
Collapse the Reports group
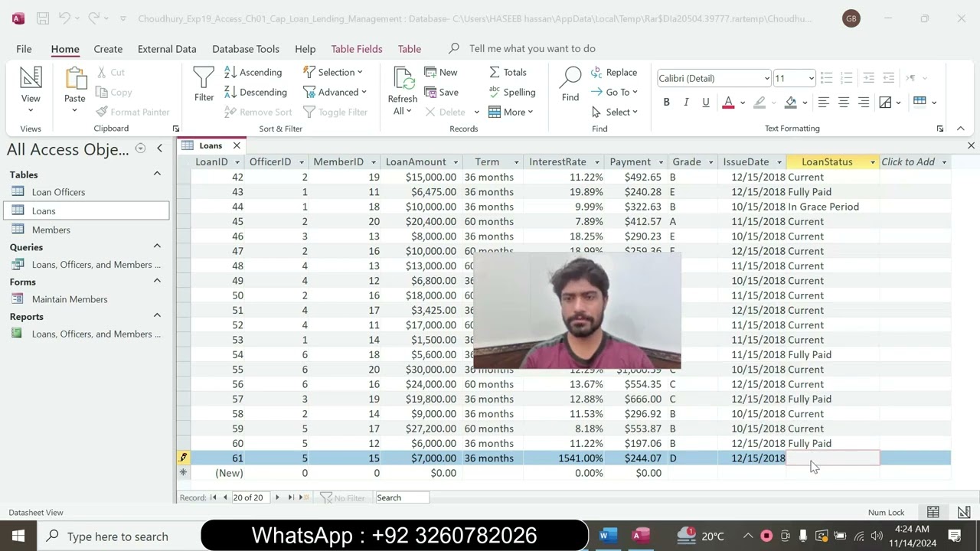point(157,316)
